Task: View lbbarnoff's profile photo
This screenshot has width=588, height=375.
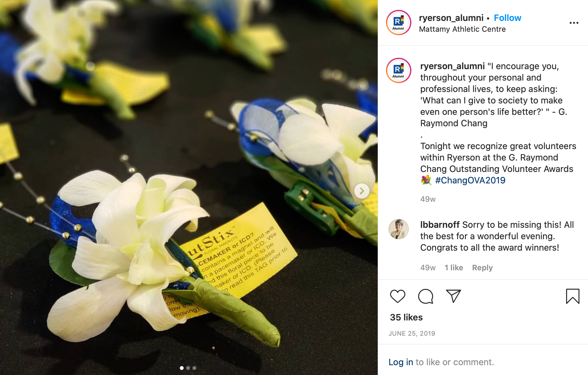Action: pyautogui.click(x=399, y=229)
